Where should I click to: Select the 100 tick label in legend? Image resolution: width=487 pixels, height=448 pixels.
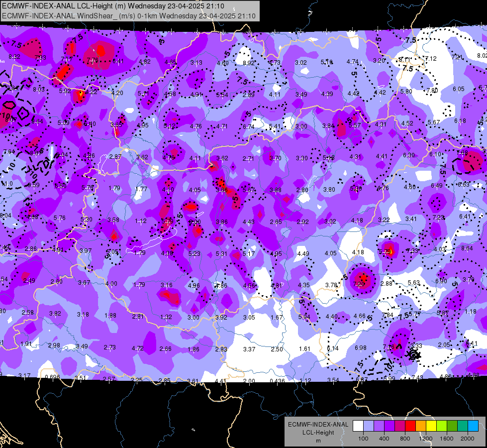363,439
